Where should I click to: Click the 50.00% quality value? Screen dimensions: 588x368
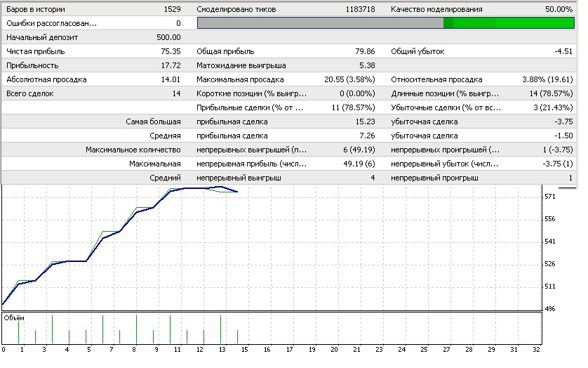point(559,9)
